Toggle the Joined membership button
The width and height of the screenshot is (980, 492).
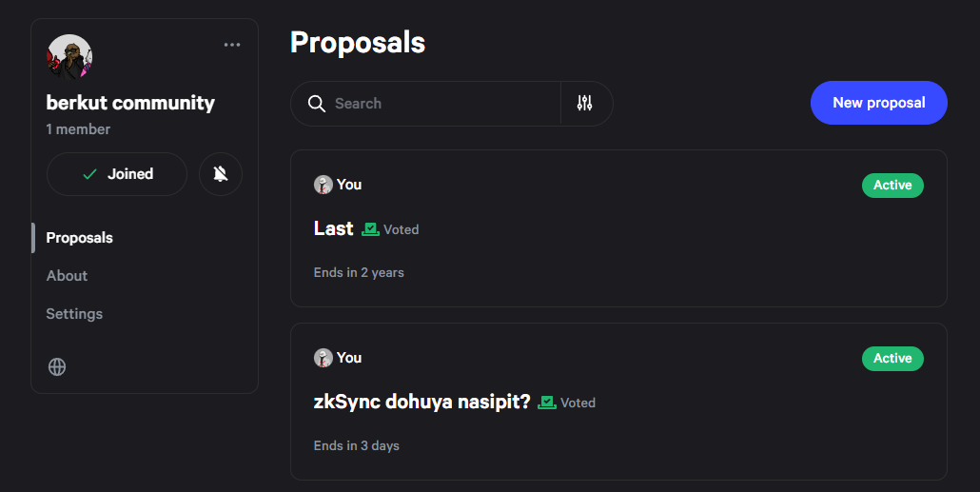click(117, 174)
